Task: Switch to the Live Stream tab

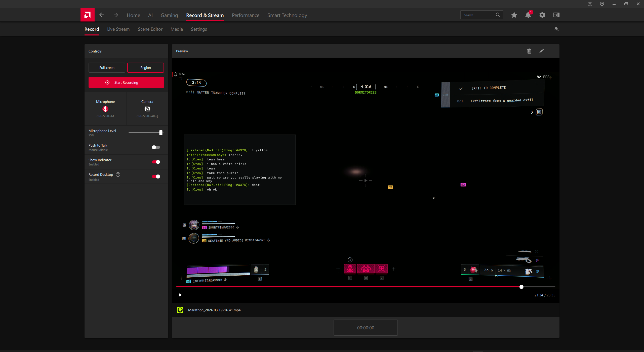Action: tap(118, 29)
